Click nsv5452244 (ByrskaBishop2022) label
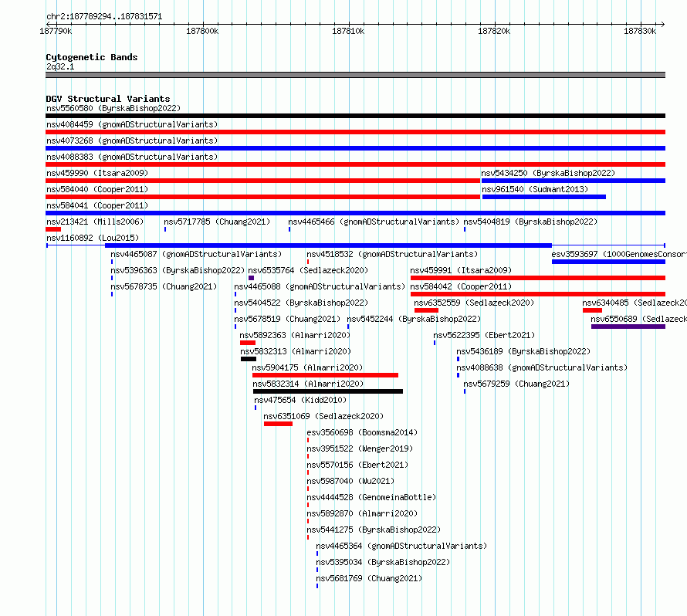Viewport: 687px width, 616px height. tap(414, 319)
